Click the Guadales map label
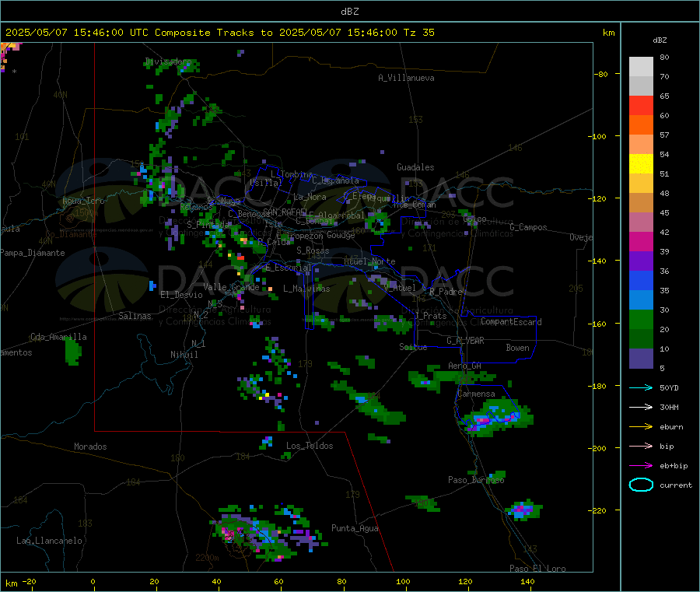Viewport: 700px width, 592px height. 415,167
